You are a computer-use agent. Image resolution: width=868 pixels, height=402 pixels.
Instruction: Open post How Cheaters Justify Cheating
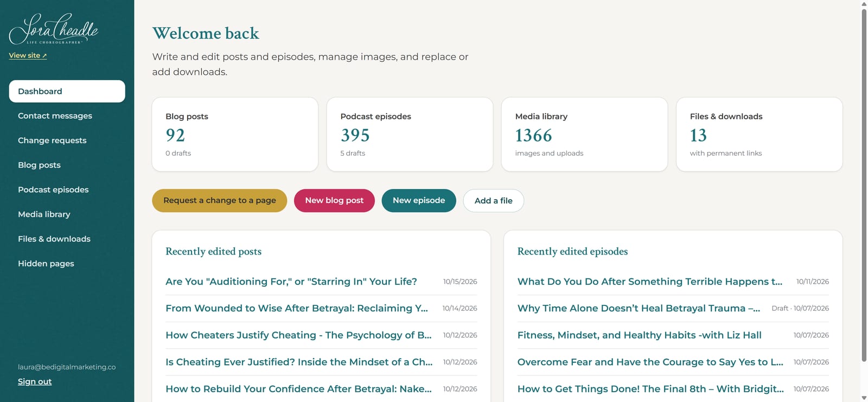click(x=298, y=335)
